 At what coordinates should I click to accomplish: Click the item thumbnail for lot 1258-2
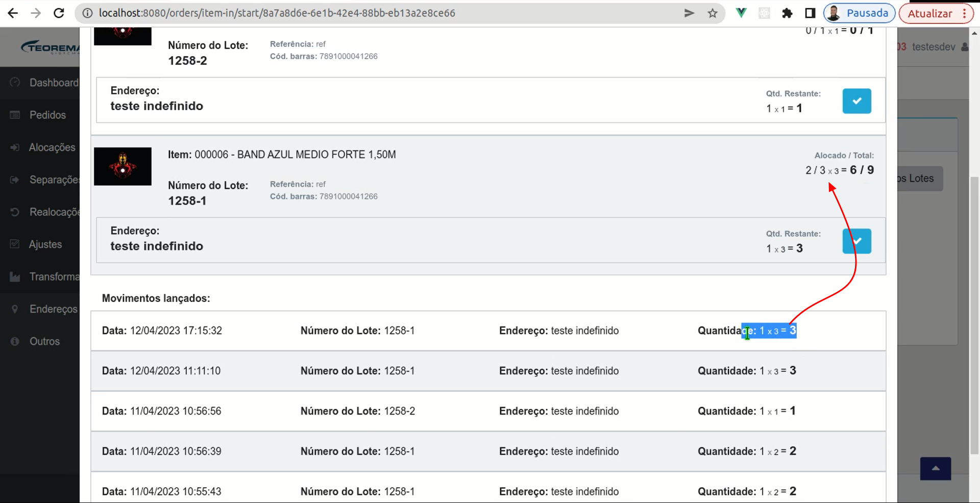(122, 36)
